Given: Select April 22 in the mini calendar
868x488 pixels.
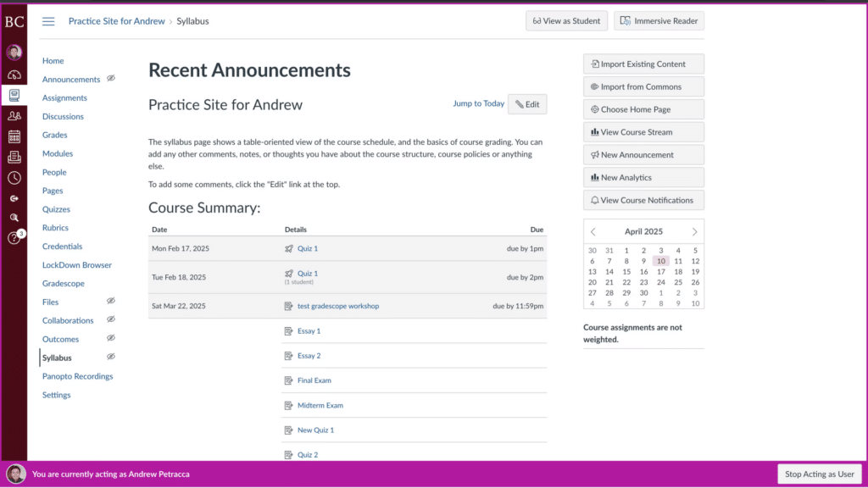Looking at the screenshot, I should [626, 282].
